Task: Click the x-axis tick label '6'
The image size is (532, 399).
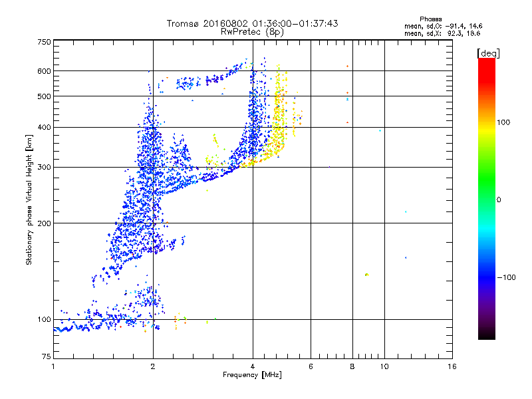Action: [311, 366]
